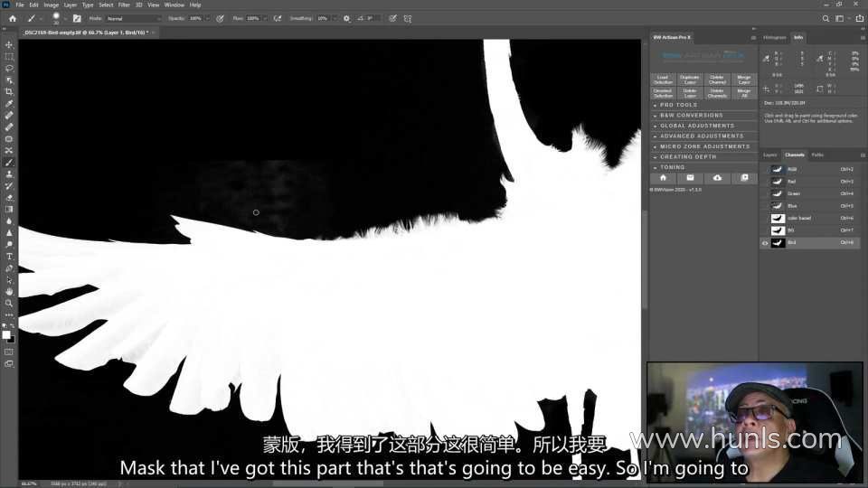Viewport: 868px width, 488px height.
Task: Switch to the Layers tab
Action: tap(770, 155)
